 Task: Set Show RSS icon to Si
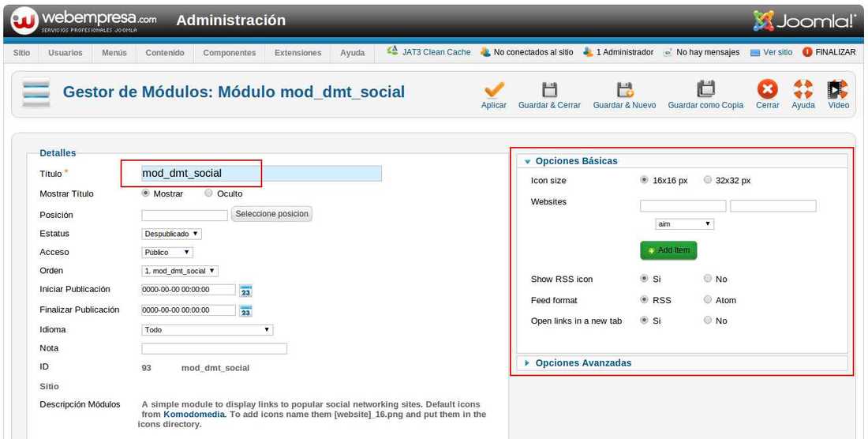click(644, 279)
